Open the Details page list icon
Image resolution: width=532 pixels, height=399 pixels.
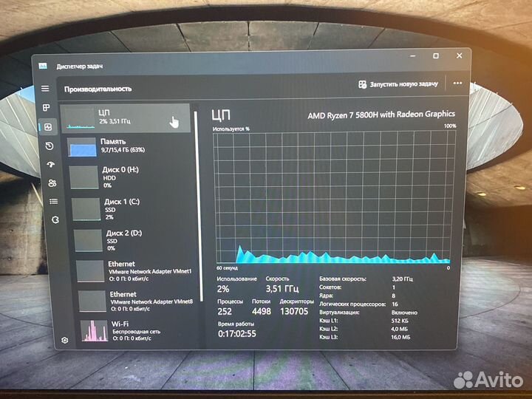[x=54, y=202]
